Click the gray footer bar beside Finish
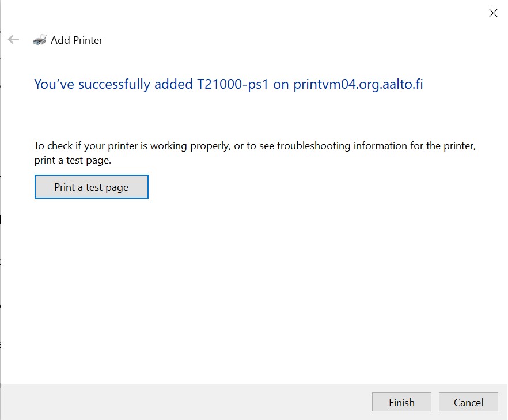This screenshot has width=508, height=420. (185, 402)
